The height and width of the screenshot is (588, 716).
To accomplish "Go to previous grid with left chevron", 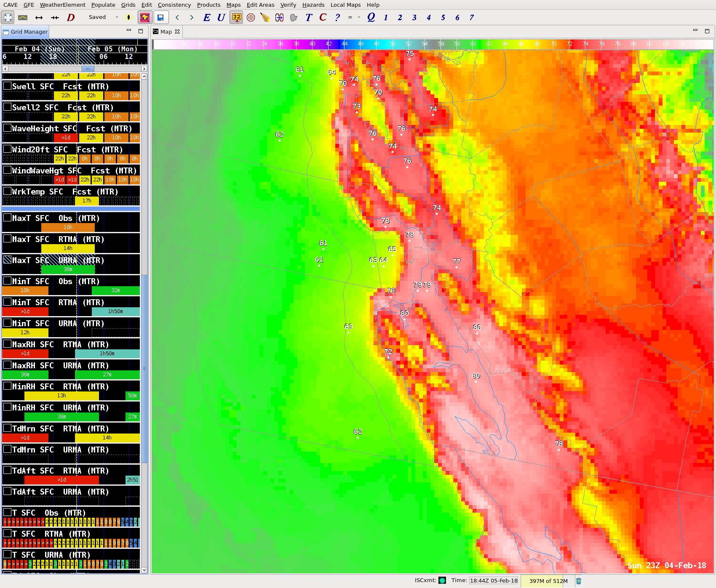I will point(177,17).
